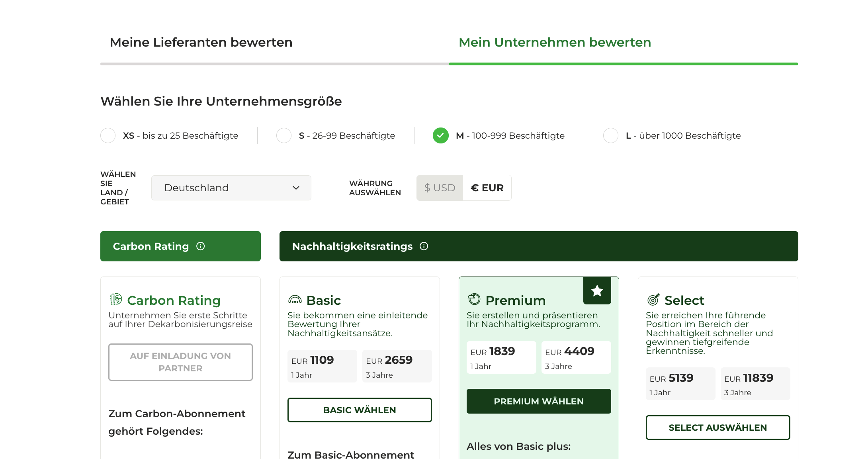Click the star badge on Premium card
This screenshot has width=868, height=459.
[597, 290]
